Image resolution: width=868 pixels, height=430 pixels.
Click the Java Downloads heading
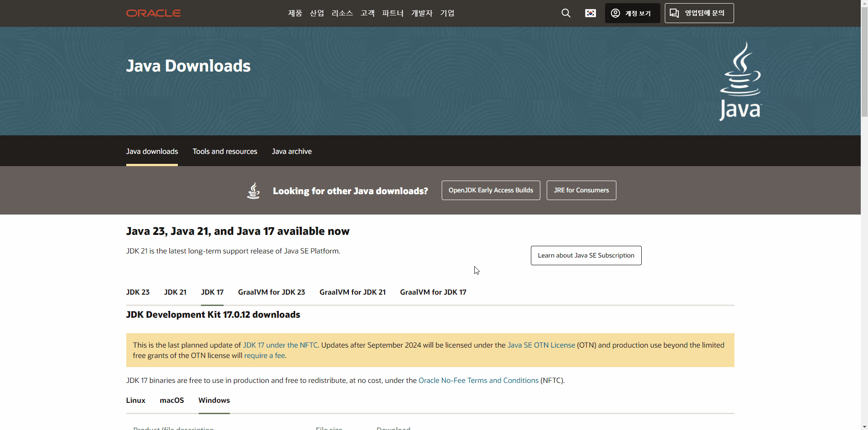pos(188,66)
